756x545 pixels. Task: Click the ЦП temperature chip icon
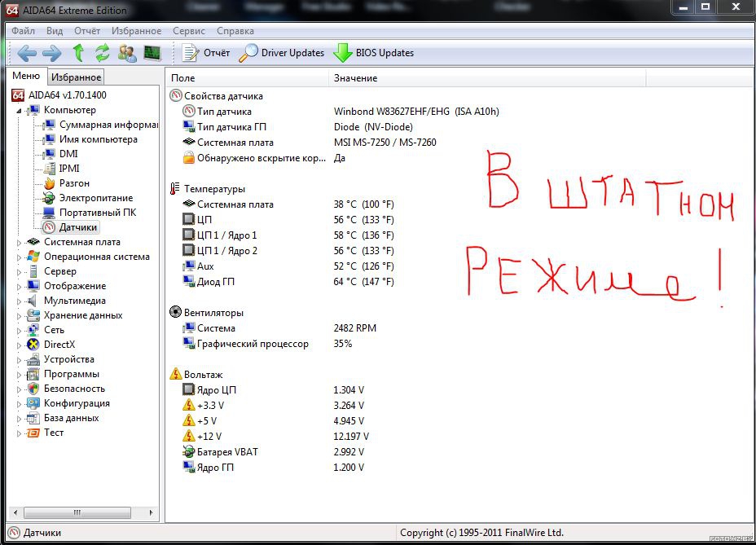pos(188,219)
